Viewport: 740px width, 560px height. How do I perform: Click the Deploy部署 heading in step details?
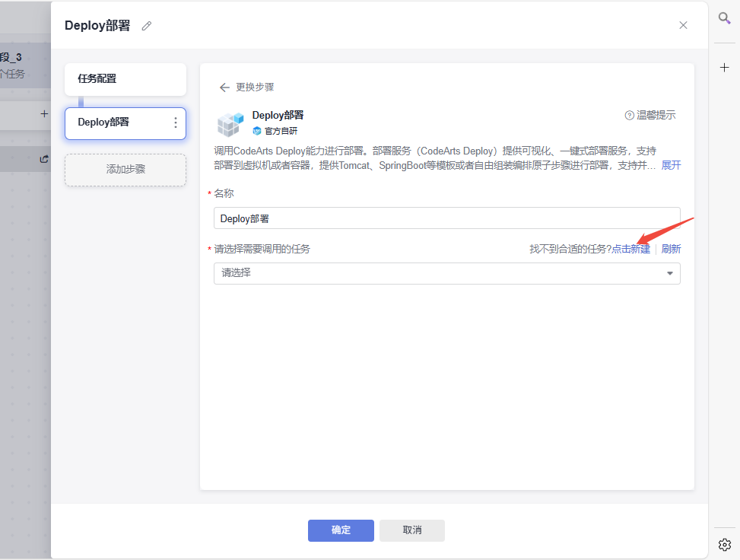pyautogui.click(x=278, y=115)
